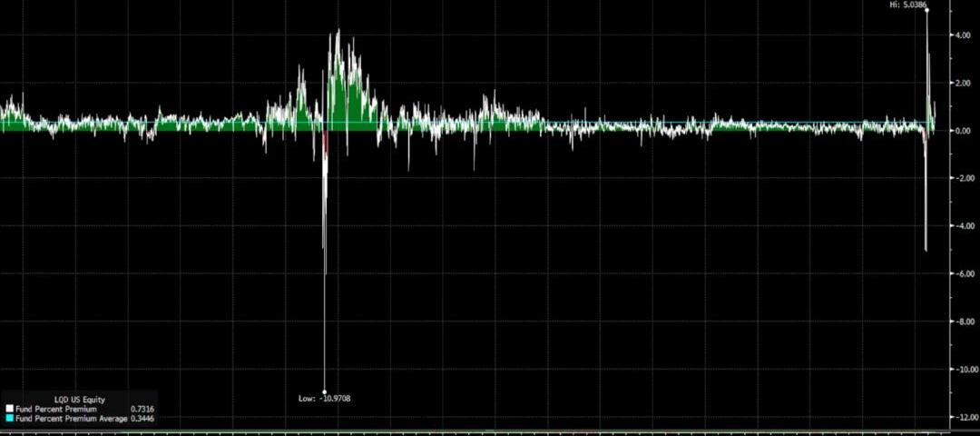Click the 4.00 y-axis label

click(961, 35)
